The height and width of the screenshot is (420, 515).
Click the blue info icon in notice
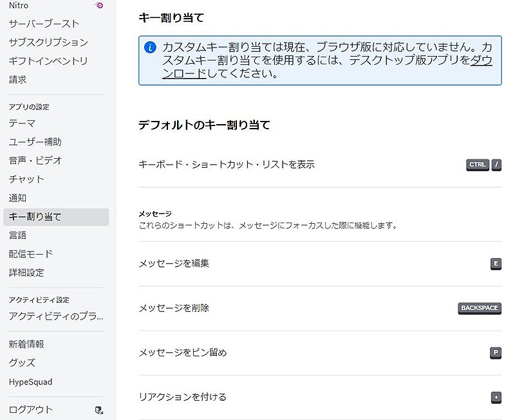(x=150, y=48)
